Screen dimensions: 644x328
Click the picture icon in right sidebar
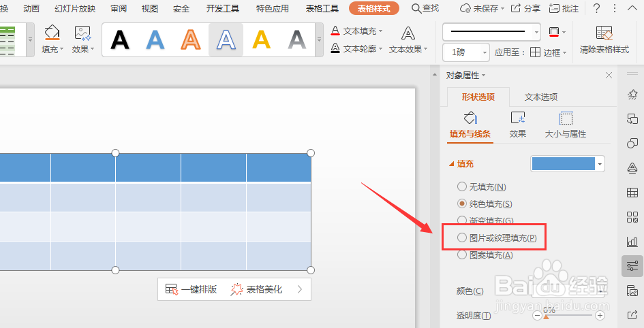point(632,291)
